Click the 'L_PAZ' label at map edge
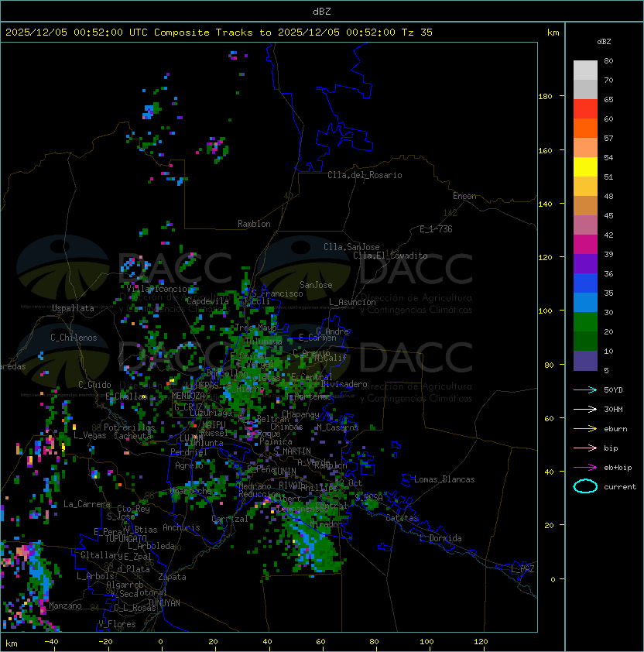Viewport: 644px width, 652px height. pos(522,569)
